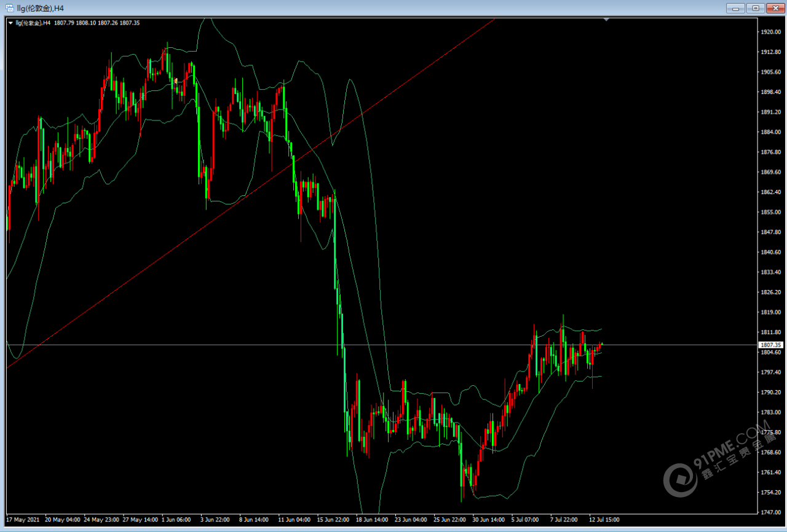787x532 pixels.
Task: Click the chart window icon in the title bar
Action: 10,8
